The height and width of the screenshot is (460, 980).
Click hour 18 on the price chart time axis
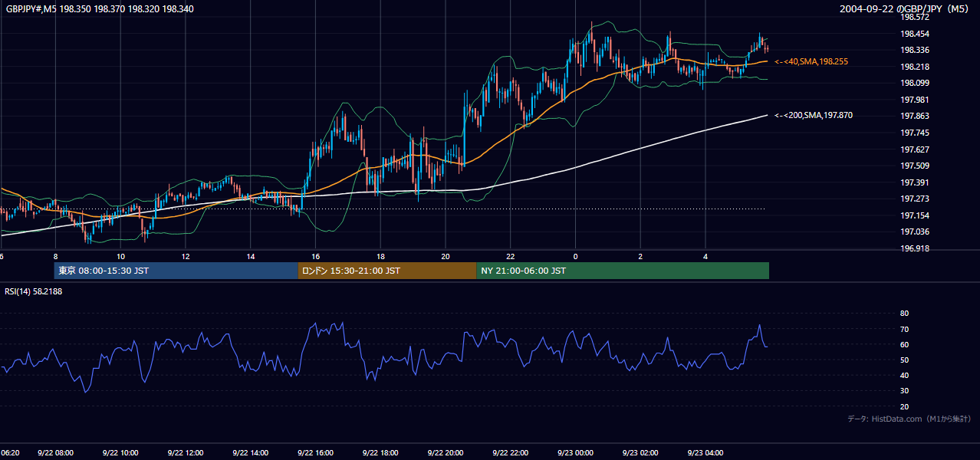pyautogui.click(x=380, y=256)
